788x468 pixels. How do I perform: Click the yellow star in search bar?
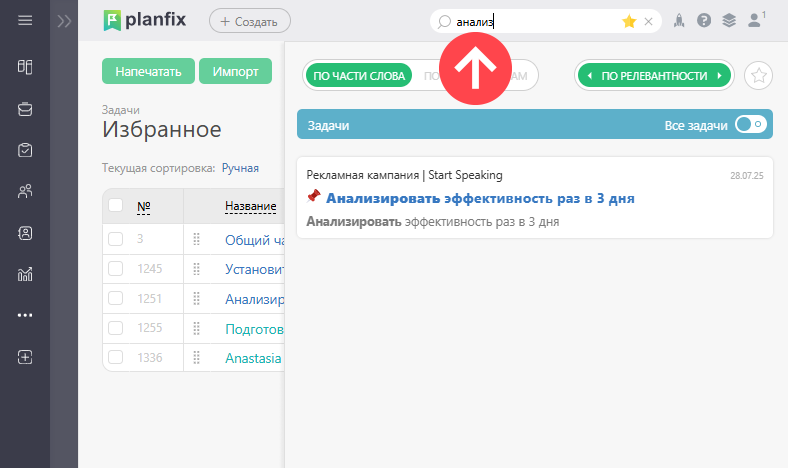pyautogui.click(x=629, y=21)
